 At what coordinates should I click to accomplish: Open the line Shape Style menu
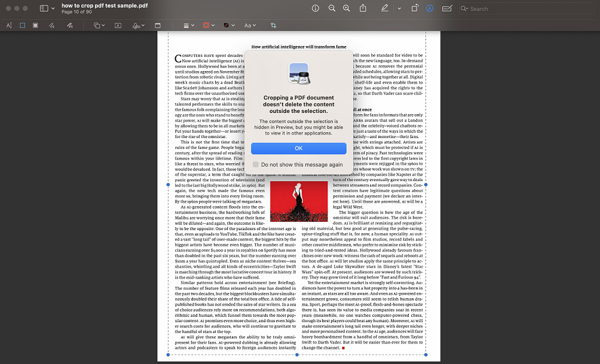(x=188, y=26)
